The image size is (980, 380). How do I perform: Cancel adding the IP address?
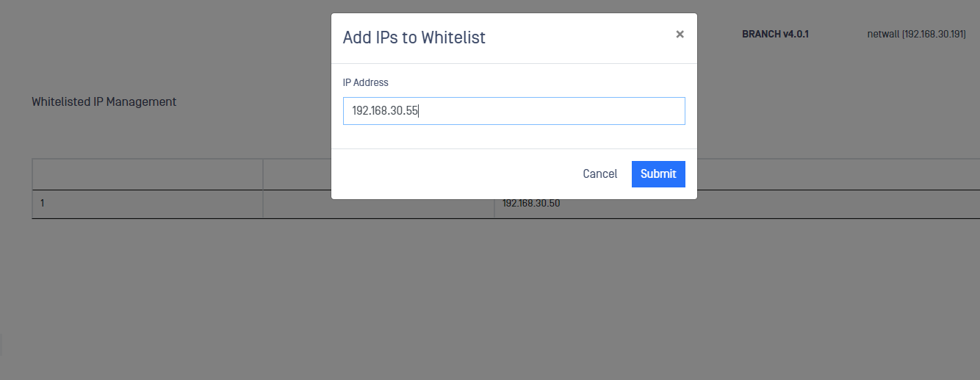(x=600, y=174)
